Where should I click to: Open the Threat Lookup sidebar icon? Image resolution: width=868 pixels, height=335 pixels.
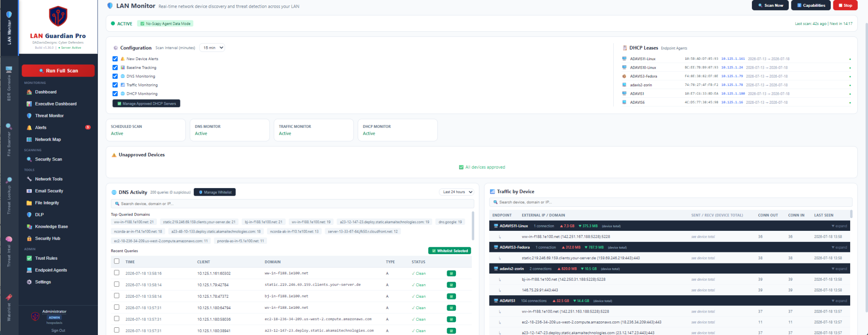click(x=9, y=181)
